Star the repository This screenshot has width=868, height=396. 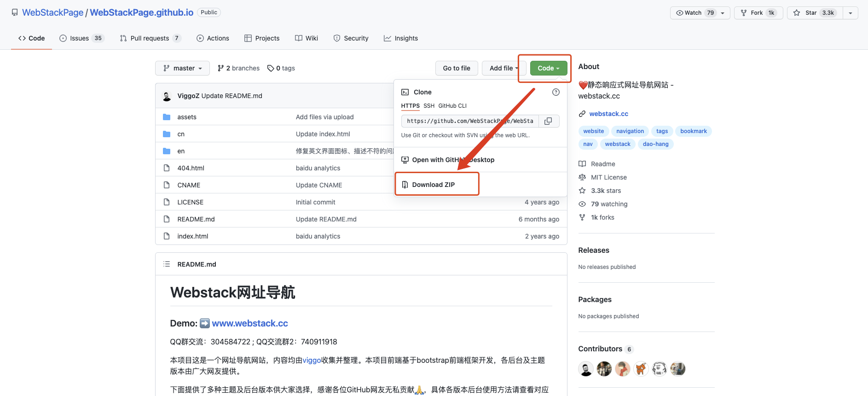pos(815,13)
